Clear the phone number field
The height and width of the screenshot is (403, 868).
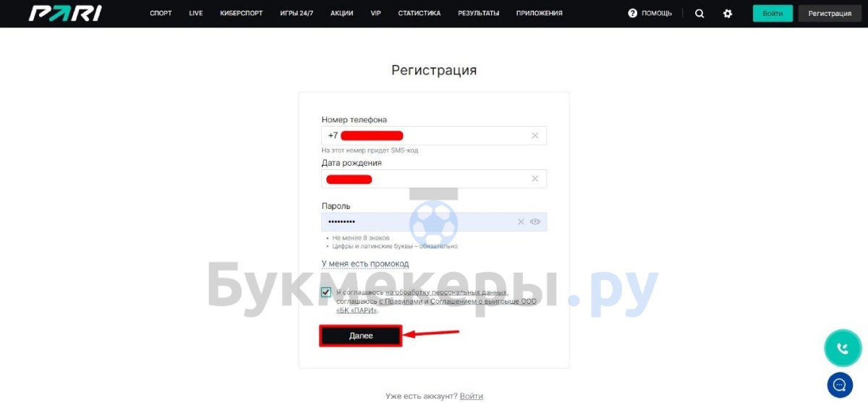[x=535, y=135]
